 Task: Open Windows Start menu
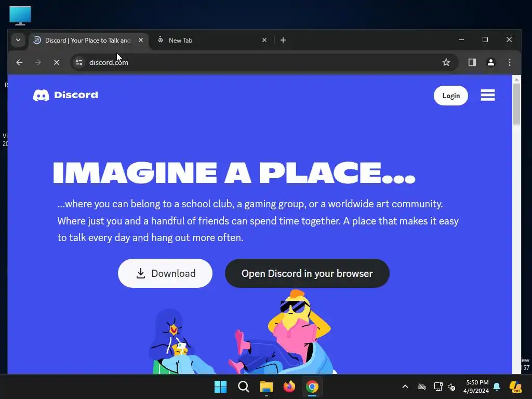220,387
